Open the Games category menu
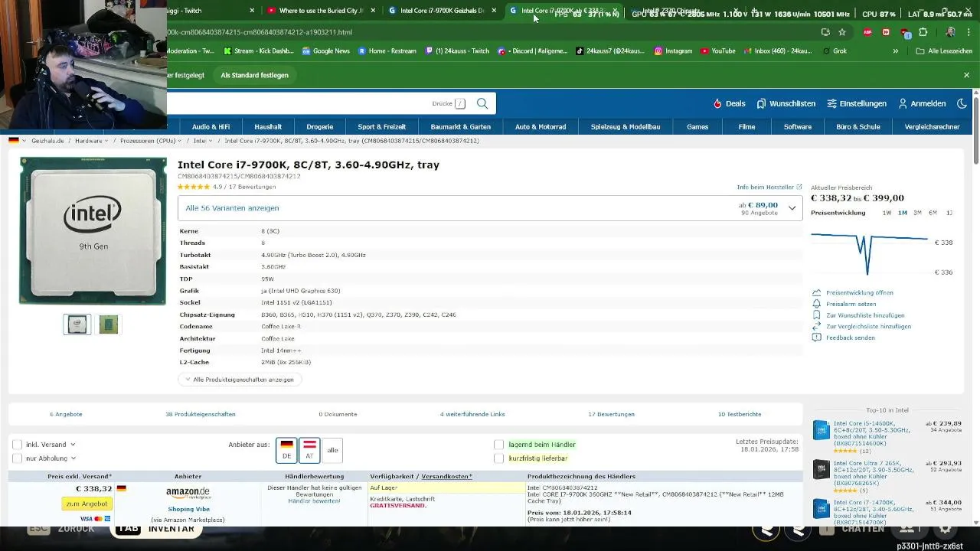This screenshot has height=551, width=980. [697, 127]
